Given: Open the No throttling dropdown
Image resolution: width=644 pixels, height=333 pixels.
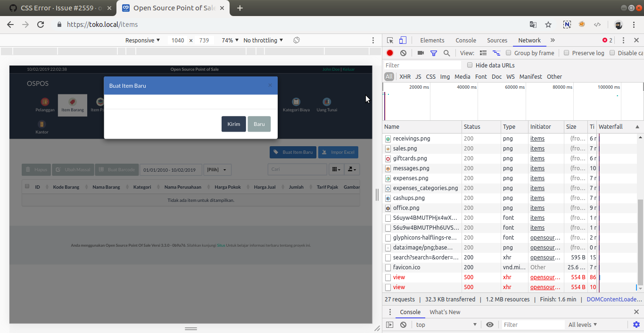Looking at the screenshot, I should click(262, 40).
